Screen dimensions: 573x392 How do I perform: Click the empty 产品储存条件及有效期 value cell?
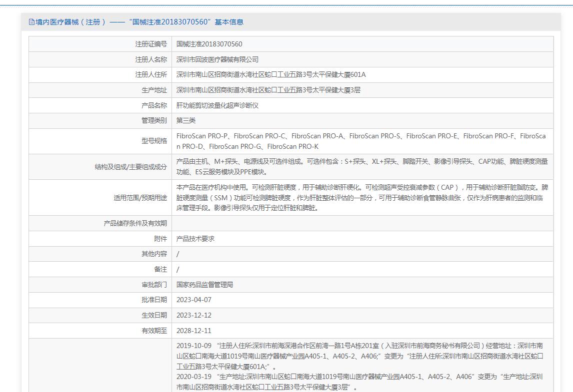click(x=362, y=223)
